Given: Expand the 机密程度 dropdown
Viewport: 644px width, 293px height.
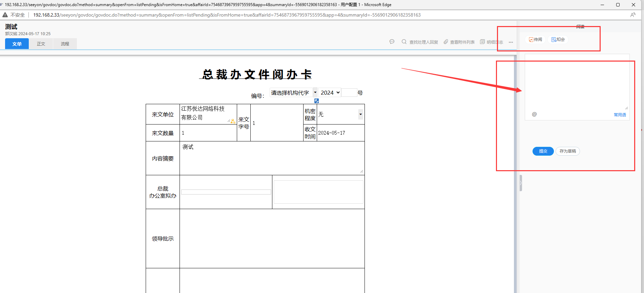Looking at the screenshot, I should (360, 114).
